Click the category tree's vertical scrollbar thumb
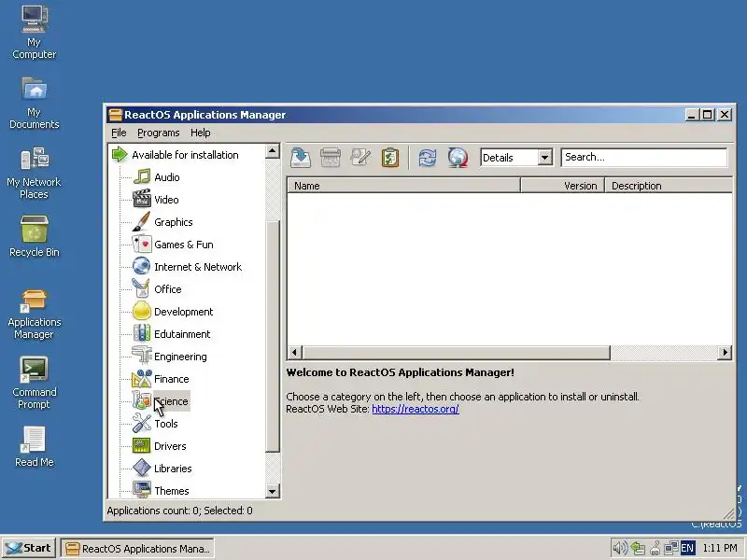Screen dimensions: 747x560 (x=273, y=337)
